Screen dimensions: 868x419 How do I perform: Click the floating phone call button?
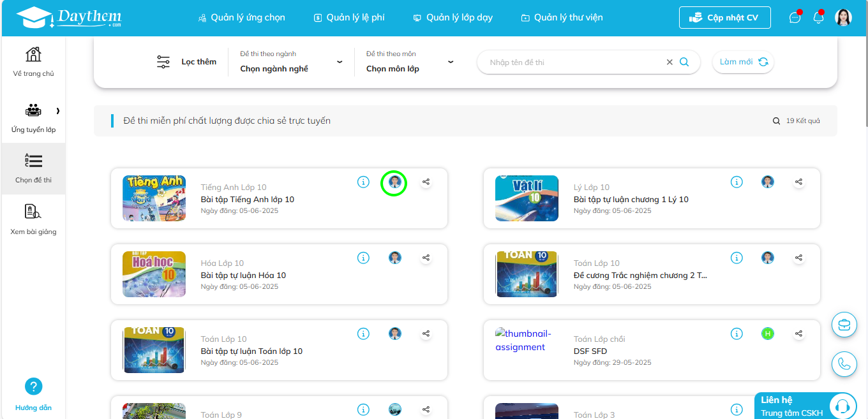tap(844, 364)
